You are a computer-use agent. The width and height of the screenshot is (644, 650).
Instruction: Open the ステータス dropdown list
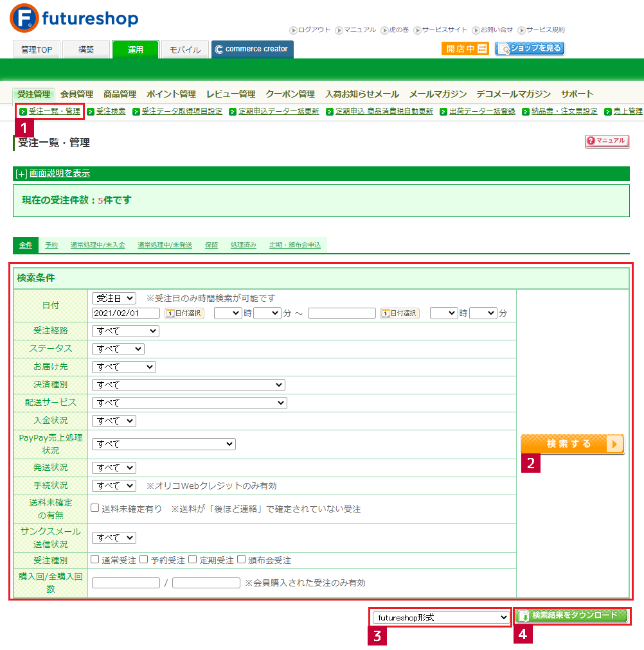pyautogui.click(x=118, y=349)
